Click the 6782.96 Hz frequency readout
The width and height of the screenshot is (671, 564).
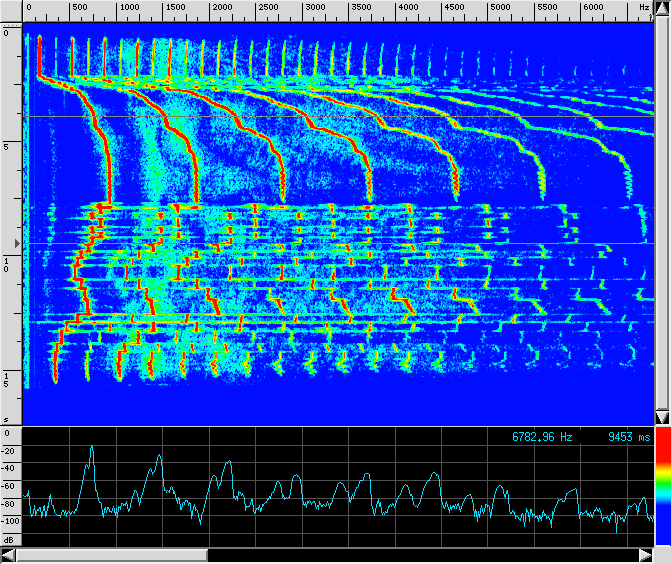point(543,437)
